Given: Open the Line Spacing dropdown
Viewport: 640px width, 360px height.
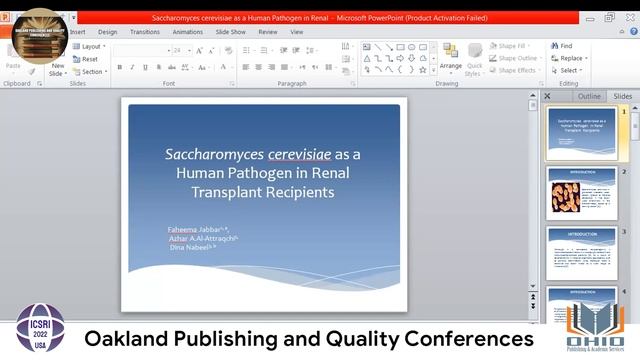Looking at the screenshot, I should [x=311, y=51].
